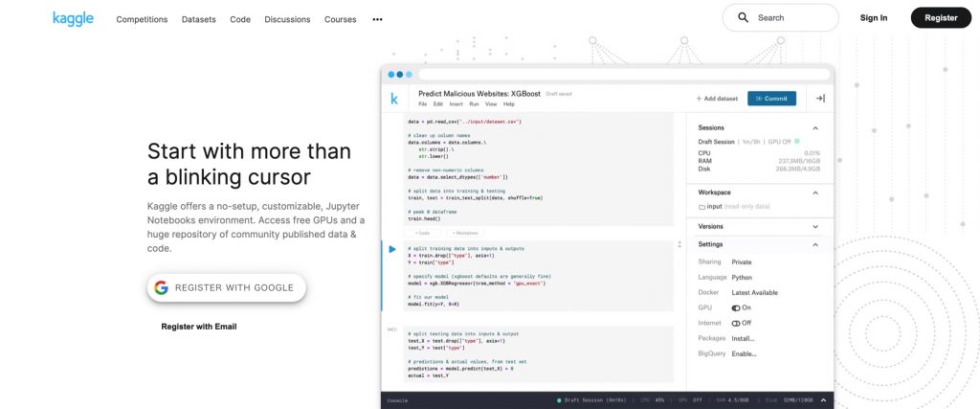Image resolution: width=980 pixels, height=409 pixels.
Task: Click the notebook's k logo icon
Action: click(x=393, y=99)
